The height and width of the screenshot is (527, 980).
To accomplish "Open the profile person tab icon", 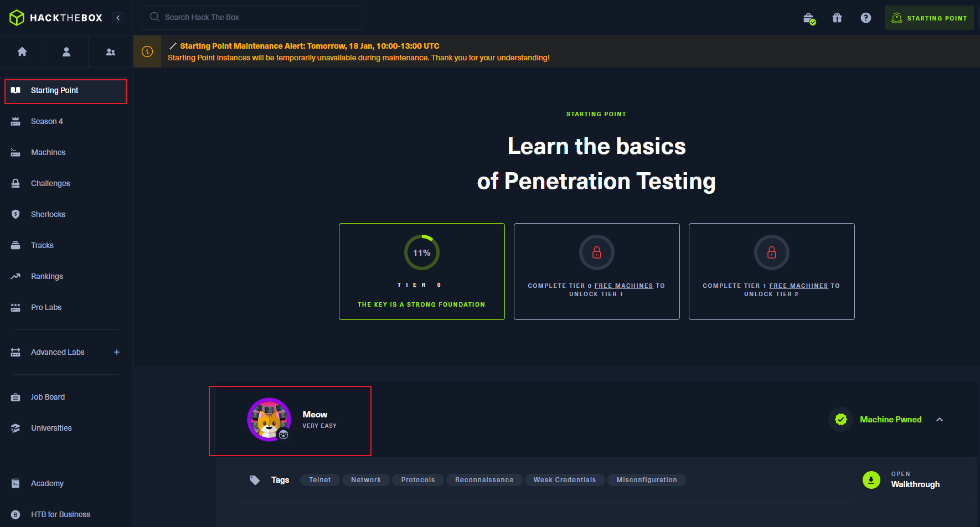I will pyautogui.click(x=66, y=51).
